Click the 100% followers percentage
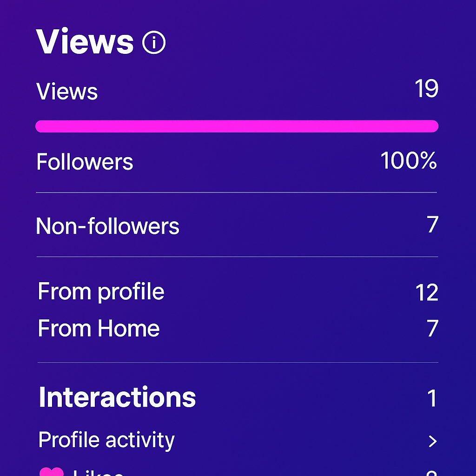 (409, 161)
